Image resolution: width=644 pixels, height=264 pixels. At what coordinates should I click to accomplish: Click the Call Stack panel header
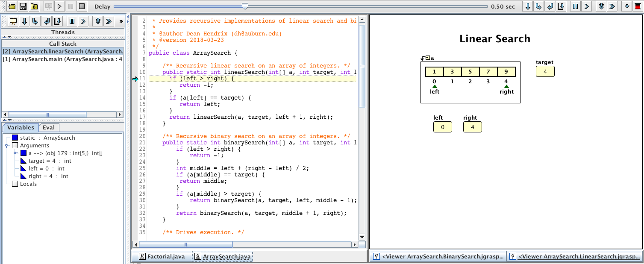tap(63, 44)
